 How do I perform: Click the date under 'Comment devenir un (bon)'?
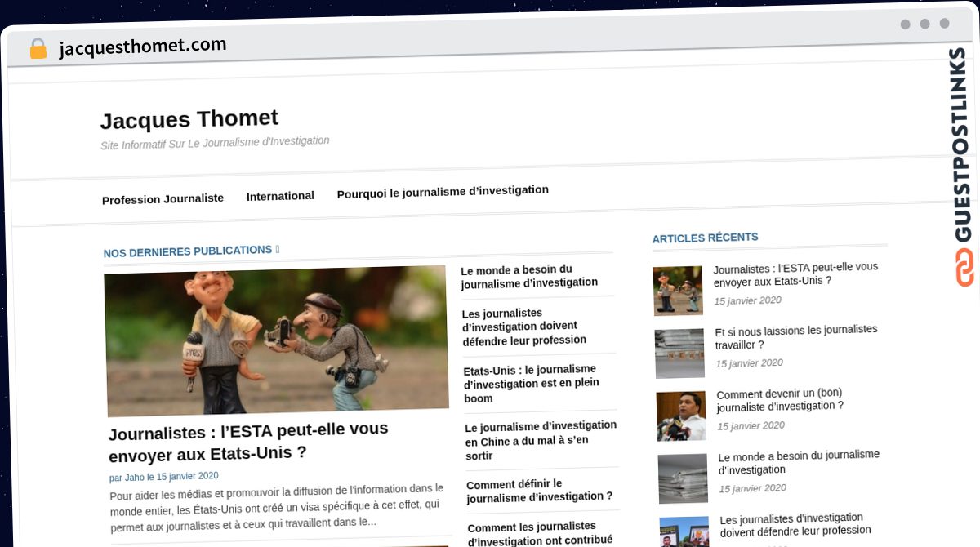pyautogui.click(x=751, y=425)
